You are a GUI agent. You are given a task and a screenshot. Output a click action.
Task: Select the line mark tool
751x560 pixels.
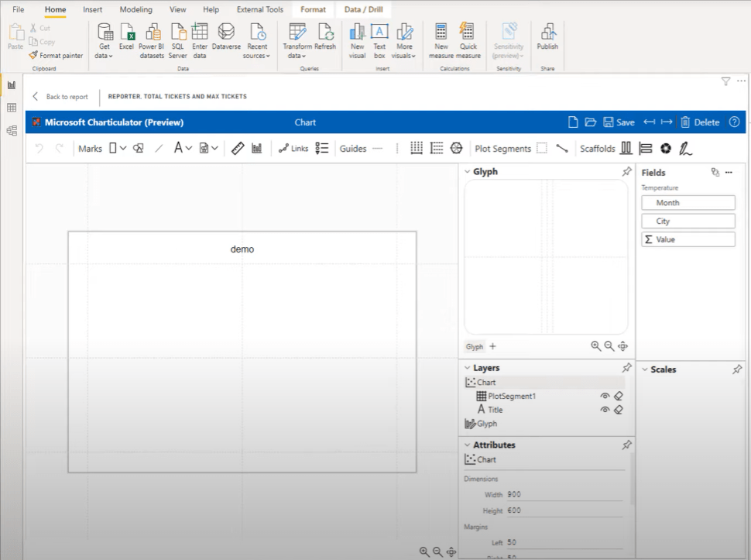(159, 149)
